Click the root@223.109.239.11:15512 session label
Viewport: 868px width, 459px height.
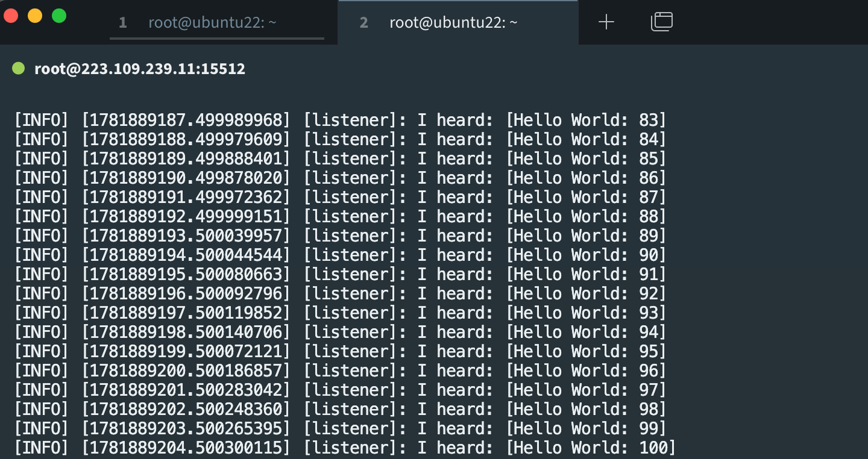point(140,69)
